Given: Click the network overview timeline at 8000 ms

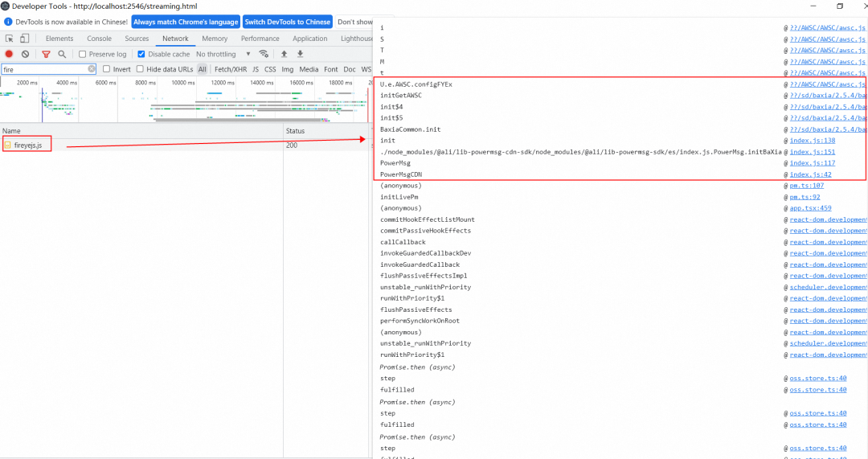Looking at the screenshot, I should pyautogui.click(x=145, y=83).
